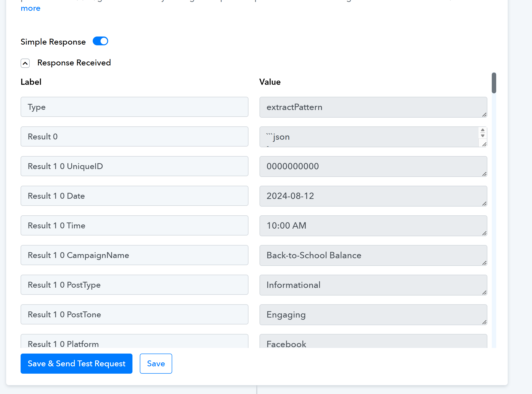Collapse the Response Received section
Image resolution: width=532 pixels, height=394 pixels.
[25, 63]
